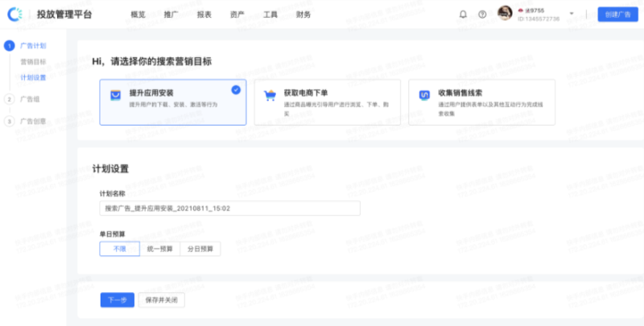Click the step 3 number circle
The height and width of the screenshot is (326, 644).
tap(9, 121)
